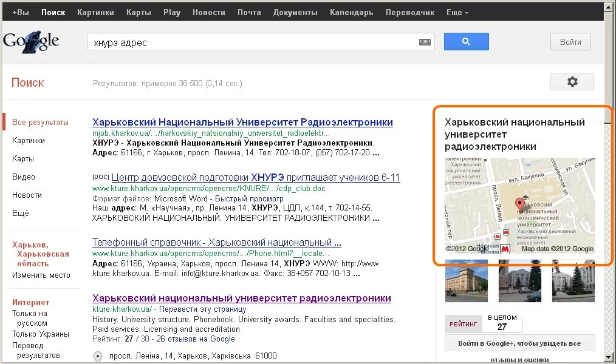Open the first university building photo thumbnail
616x364 pixels.
[467, 281]
